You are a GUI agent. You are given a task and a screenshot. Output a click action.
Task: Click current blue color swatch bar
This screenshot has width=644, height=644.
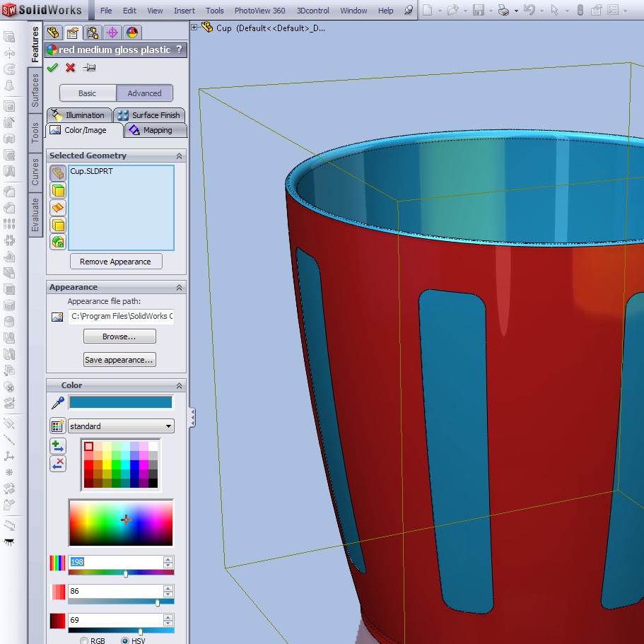click(x=121, y=402)
